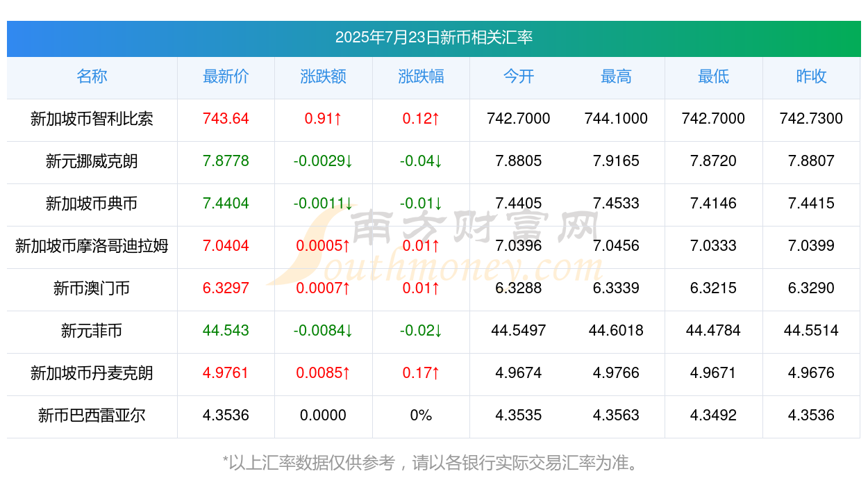Click high value 7.4533

616,204
